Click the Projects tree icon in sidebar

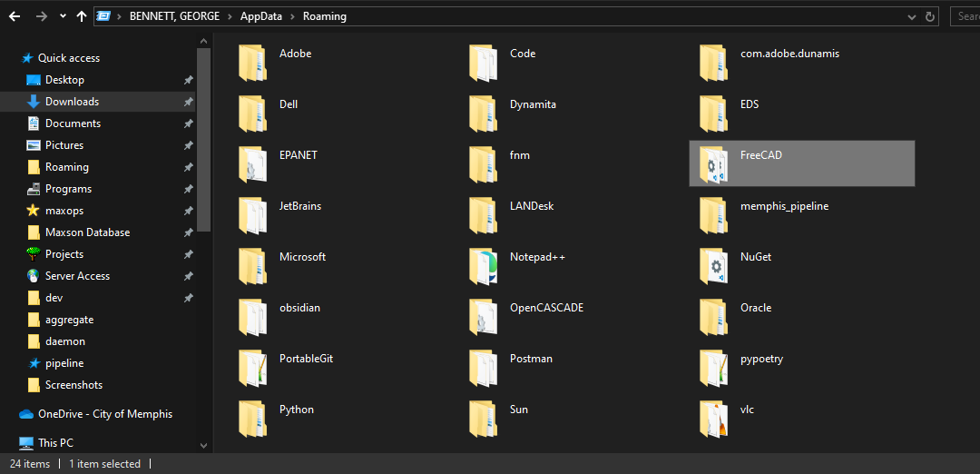click(x=34, y=254)
